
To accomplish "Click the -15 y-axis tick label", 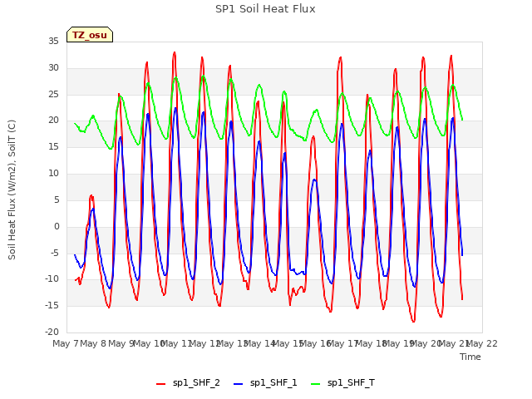I will pyautogui.click(x=52, y=306).
